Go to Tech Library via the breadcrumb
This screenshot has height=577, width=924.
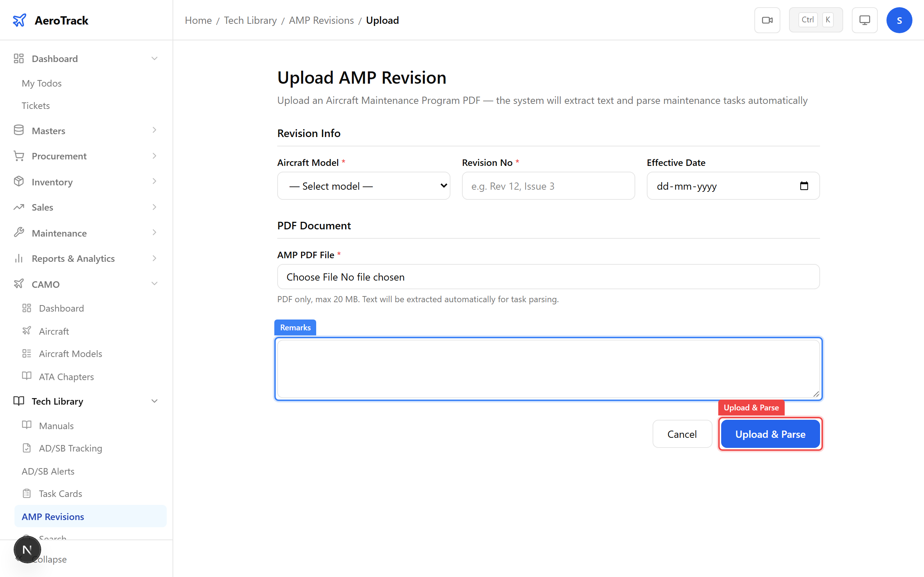coord(250,20)
